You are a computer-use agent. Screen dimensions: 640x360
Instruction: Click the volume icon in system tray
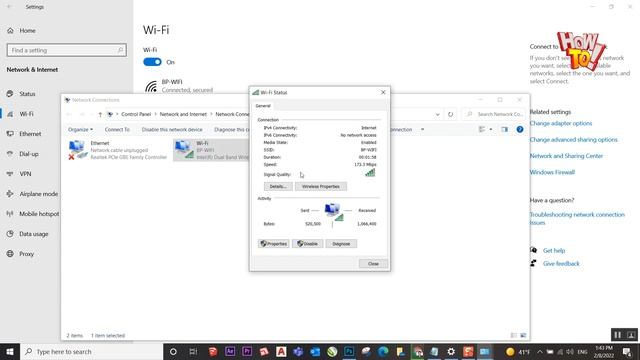pyautogui.click(x=570, y=351)
